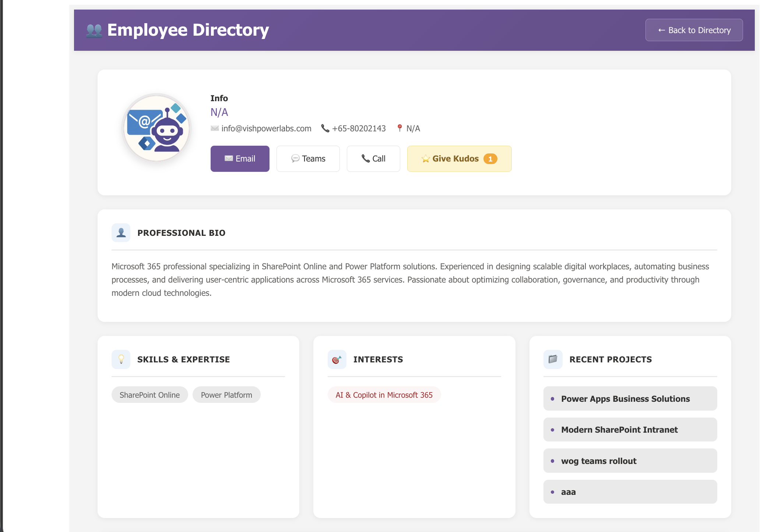Click the folder icon beside Recent Projects
The image size is (771, 532).
click(552, 359)
